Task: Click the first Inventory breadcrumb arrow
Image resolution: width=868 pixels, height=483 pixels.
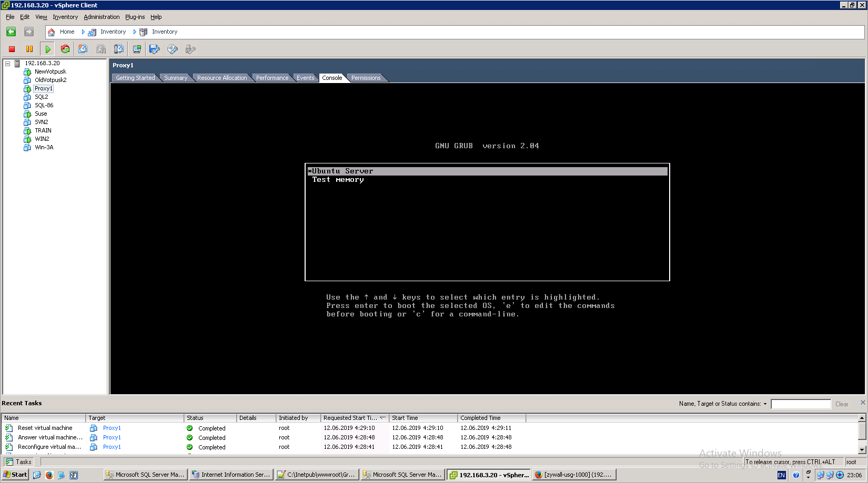Action: [x=83, y=32]
